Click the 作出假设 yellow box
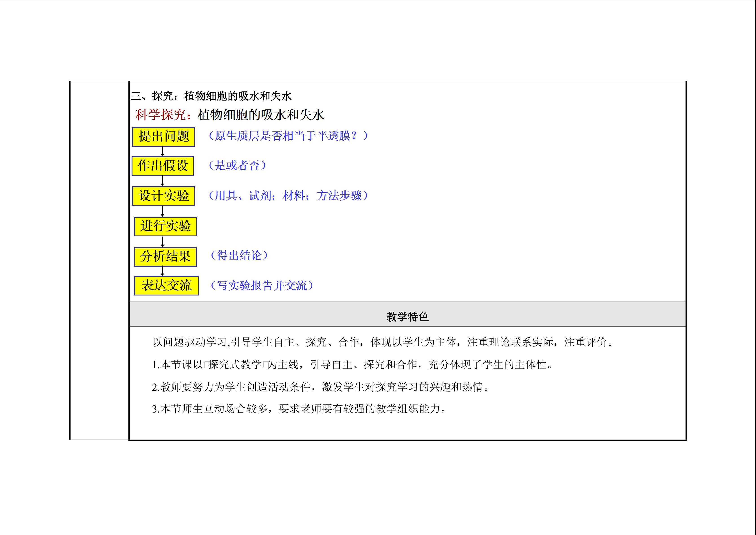 click(163, 166)
